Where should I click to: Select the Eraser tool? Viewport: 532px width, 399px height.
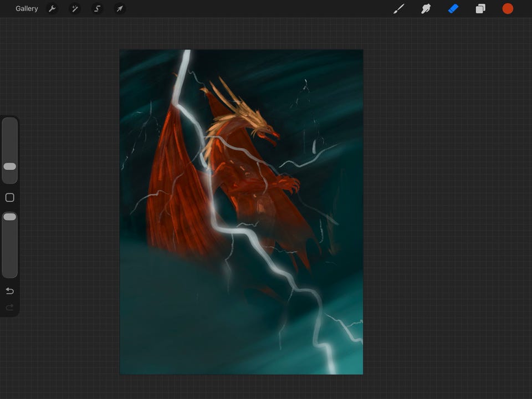tap(453, 8)
